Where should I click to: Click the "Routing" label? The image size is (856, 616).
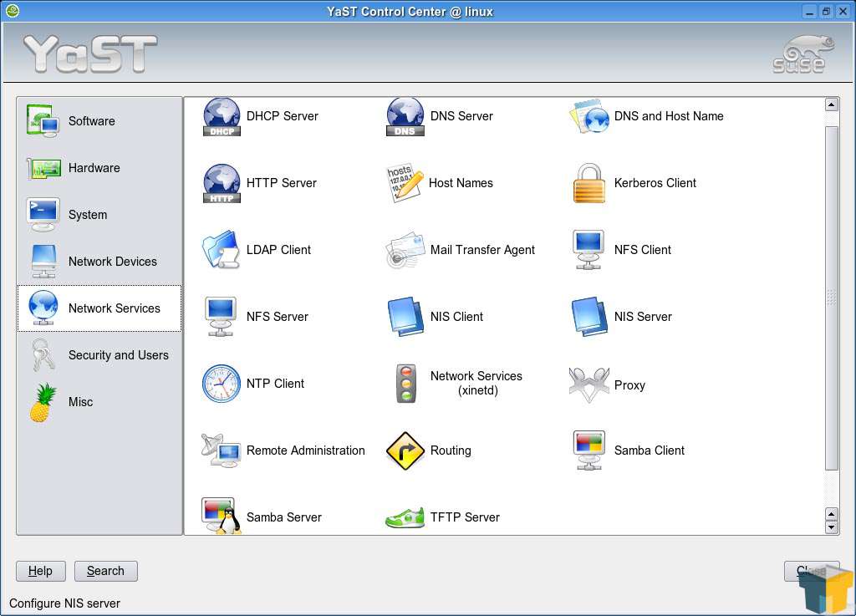(451, 451)
